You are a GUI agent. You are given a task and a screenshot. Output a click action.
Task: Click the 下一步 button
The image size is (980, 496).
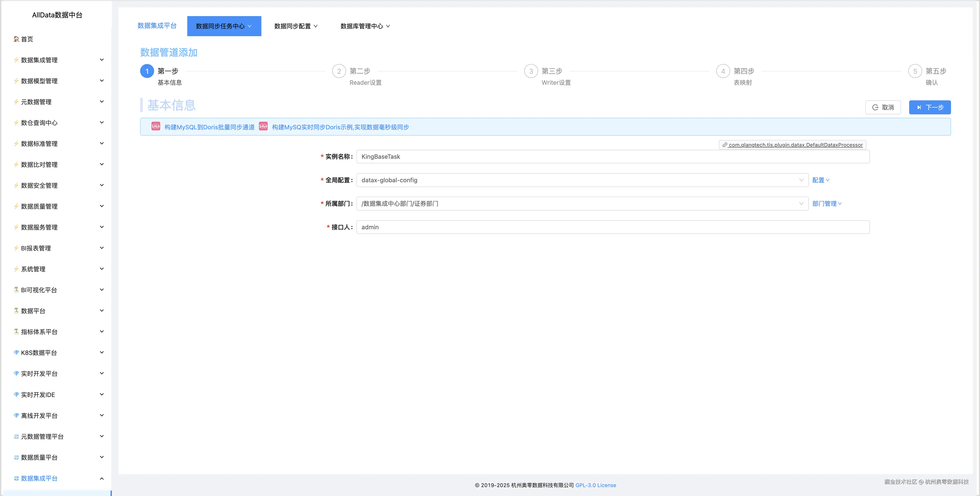point(929,107)
